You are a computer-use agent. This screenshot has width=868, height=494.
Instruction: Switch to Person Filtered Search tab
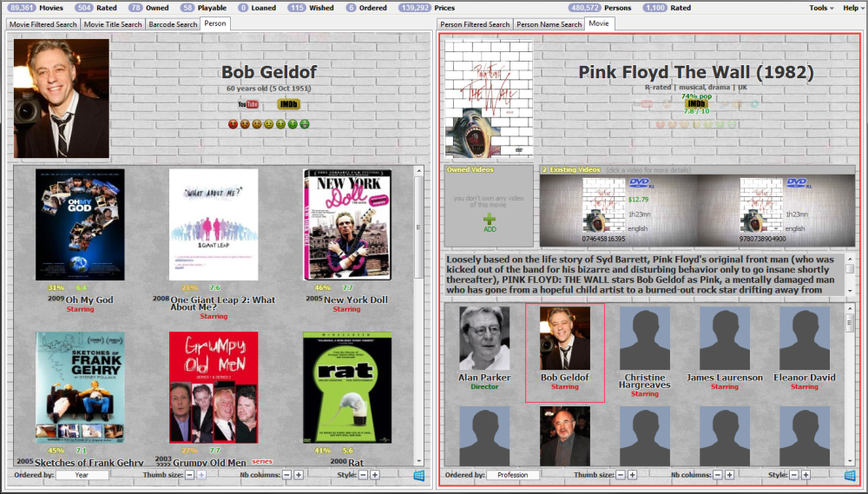[x=475, y=24]
